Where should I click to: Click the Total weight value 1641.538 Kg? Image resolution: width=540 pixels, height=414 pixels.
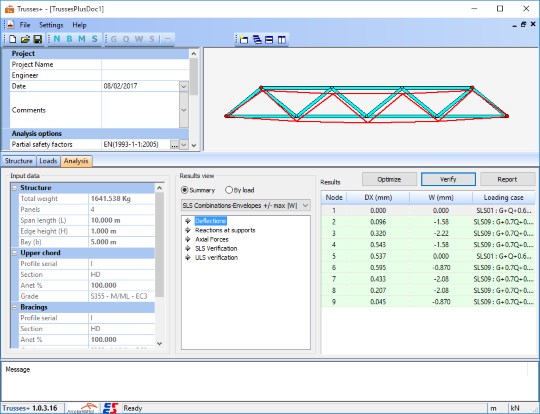(122, 199)
